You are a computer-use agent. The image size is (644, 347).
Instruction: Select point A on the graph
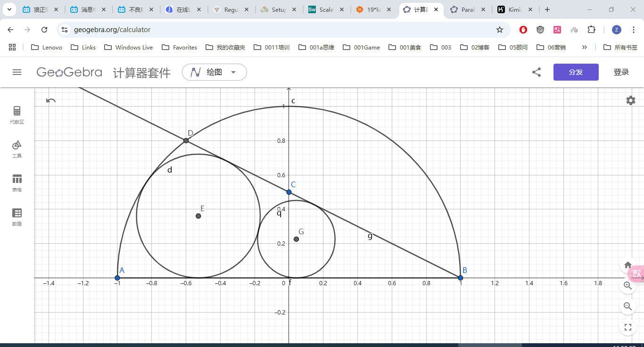[x=117, y=278]
